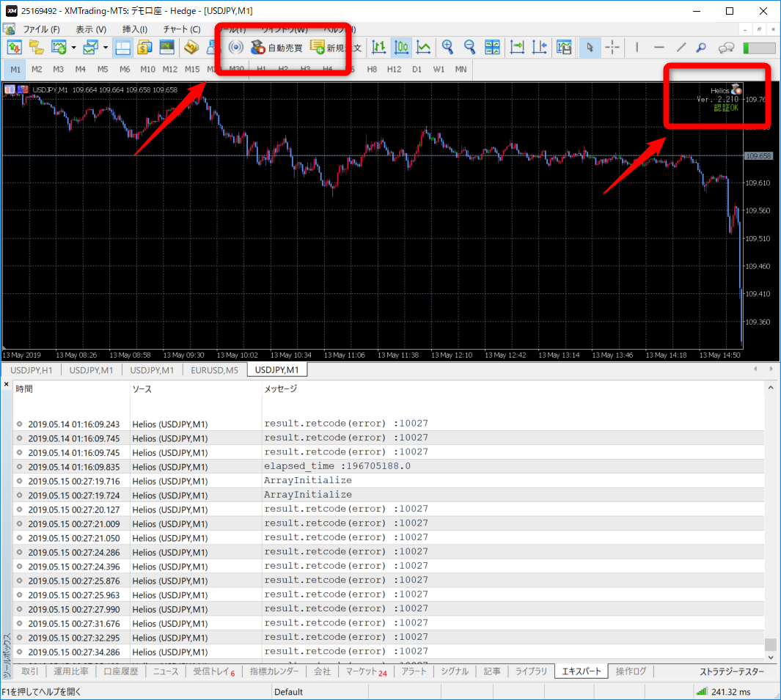Switch to line chart display
This screenshot has height=700, width=781.
(x=424, y=48)
